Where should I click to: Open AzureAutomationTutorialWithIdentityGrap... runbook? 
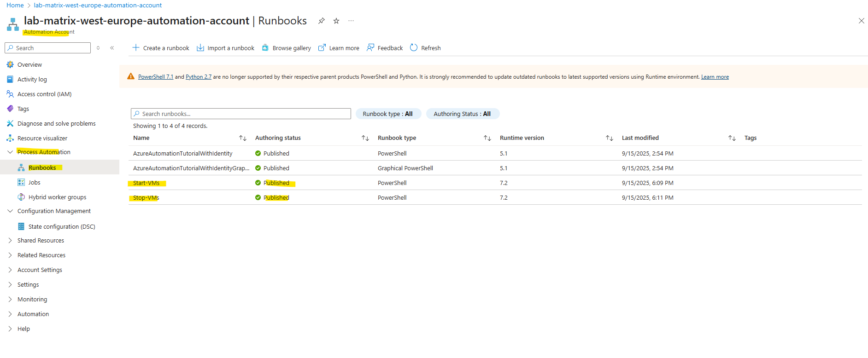[x=191, y=168]
